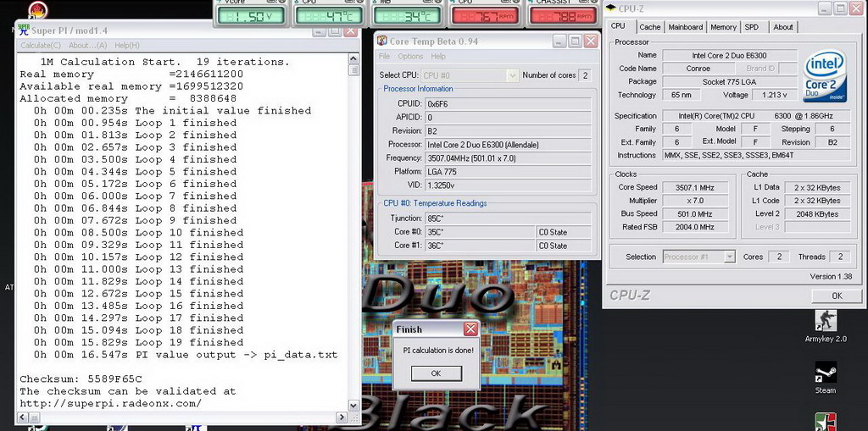
Task: Expand the Select CPU dropdown in Core Temp
Action: pyautogui.click(x=512, y=75)
